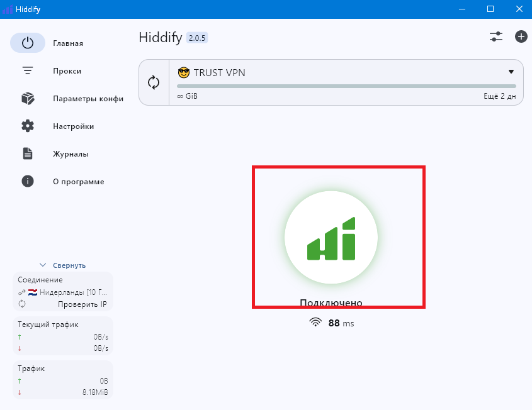The image size is (532, 410).
Task: Click Проверить IP link
Action: pyautogui.click(x=82, y=304)
